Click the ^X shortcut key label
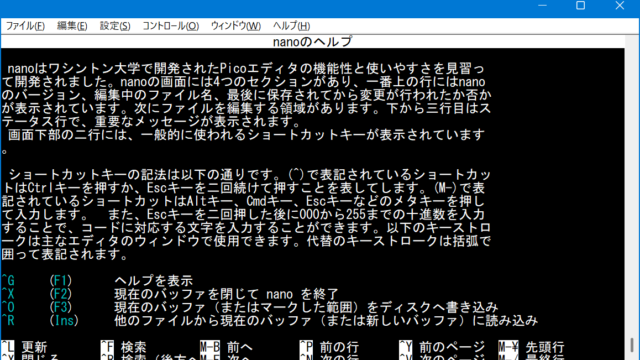The height and width of the screenshot is (360, 640). pyautogui.click(x=8, y=294)
